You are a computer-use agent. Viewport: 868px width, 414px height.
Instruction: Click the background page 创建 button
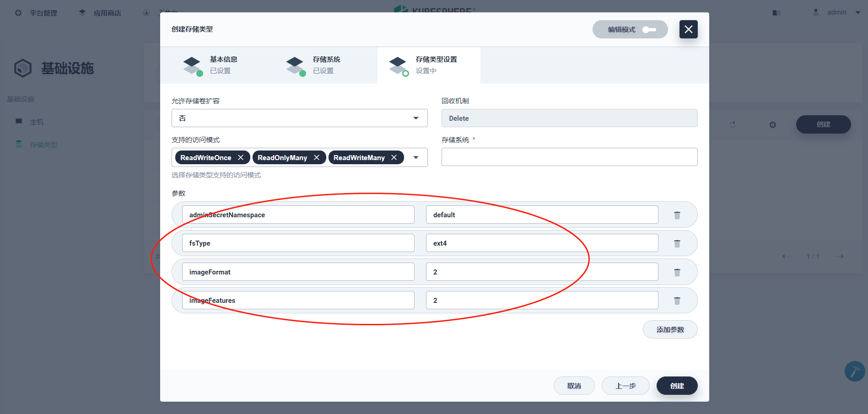click(823, 124)
